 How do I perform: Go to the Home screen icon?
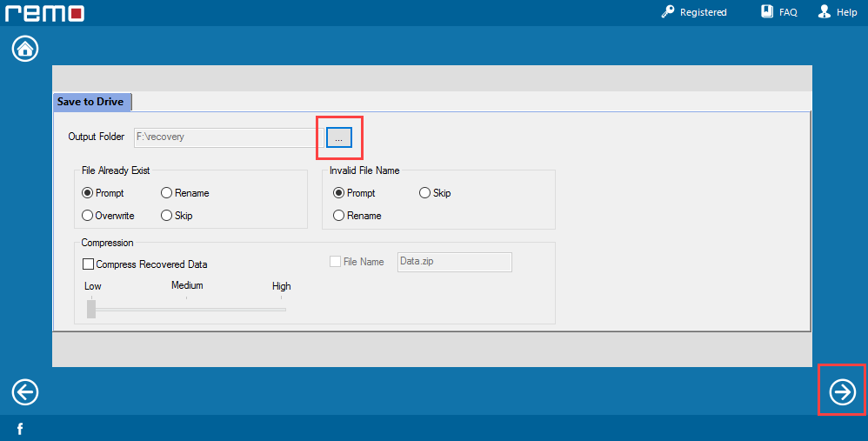25,49
